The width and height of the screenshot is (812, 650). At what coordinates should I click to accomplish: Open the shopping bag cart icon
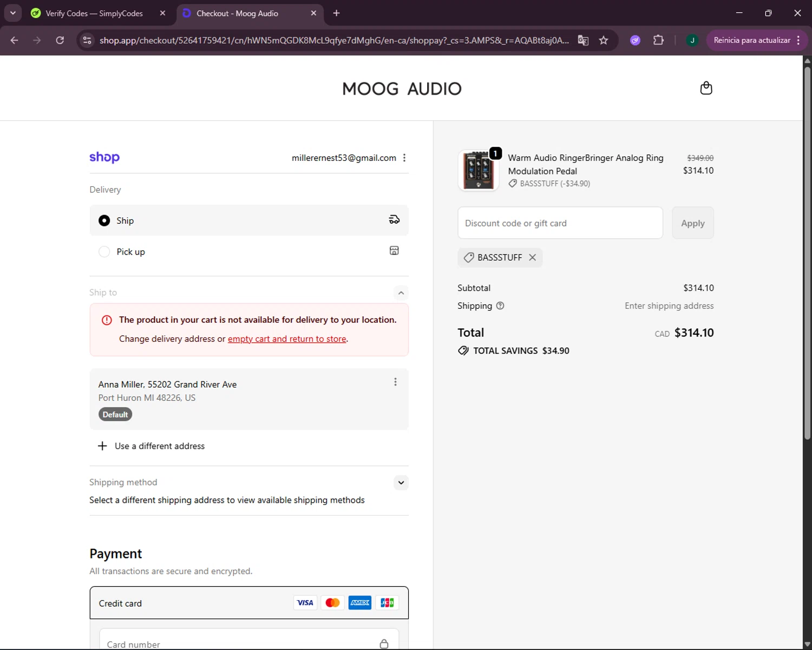tap(706, 88)
